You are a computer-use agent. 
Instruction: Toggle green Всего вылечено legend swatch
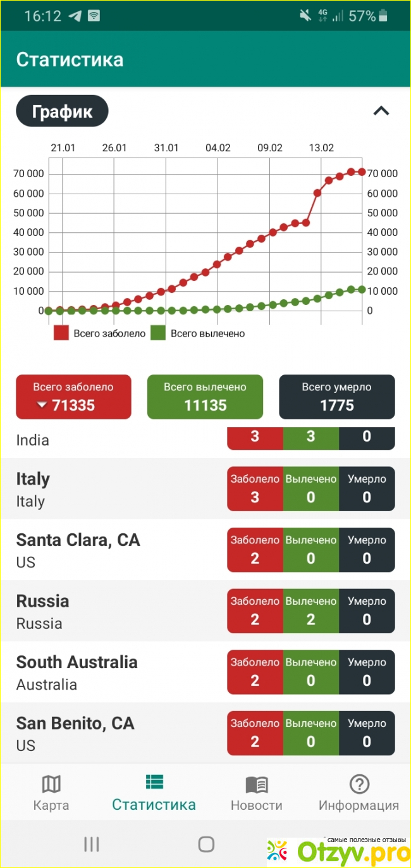tap(158, 333)
